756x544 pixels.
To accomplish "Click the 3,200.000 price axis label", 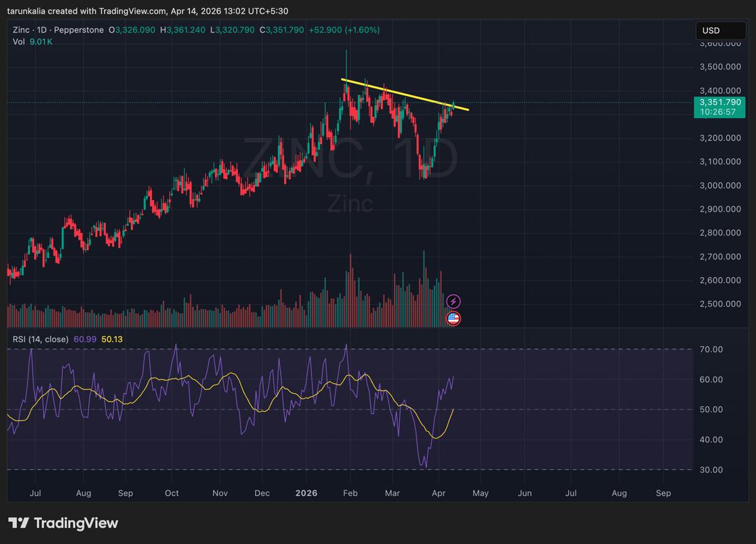I will 719,138.
